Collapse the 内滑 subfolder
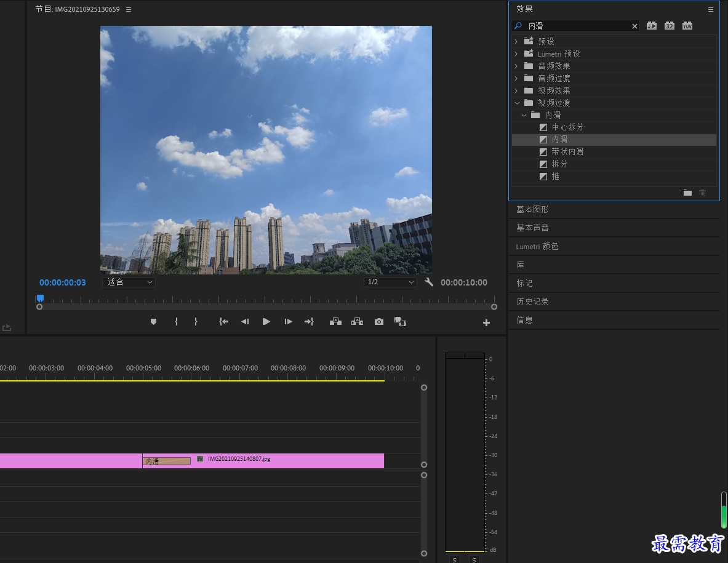Image resolution: width=728 pixels, height=563 pixels. coord(524,115)
